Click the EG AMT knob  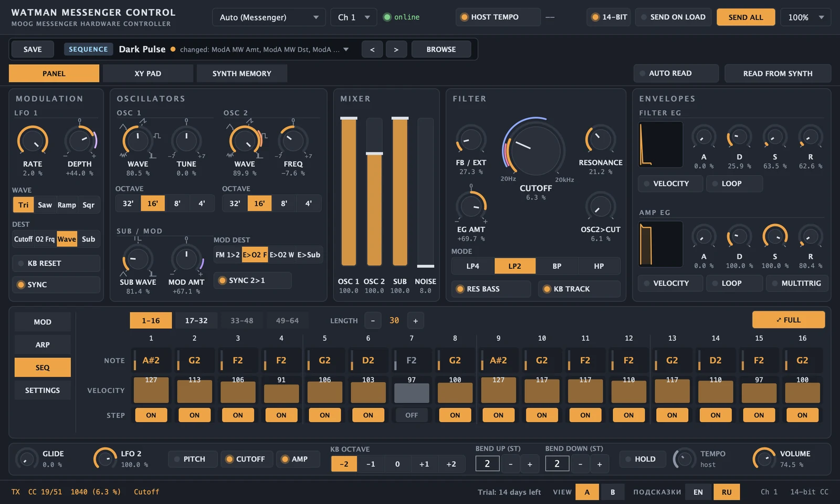(471, 206)
